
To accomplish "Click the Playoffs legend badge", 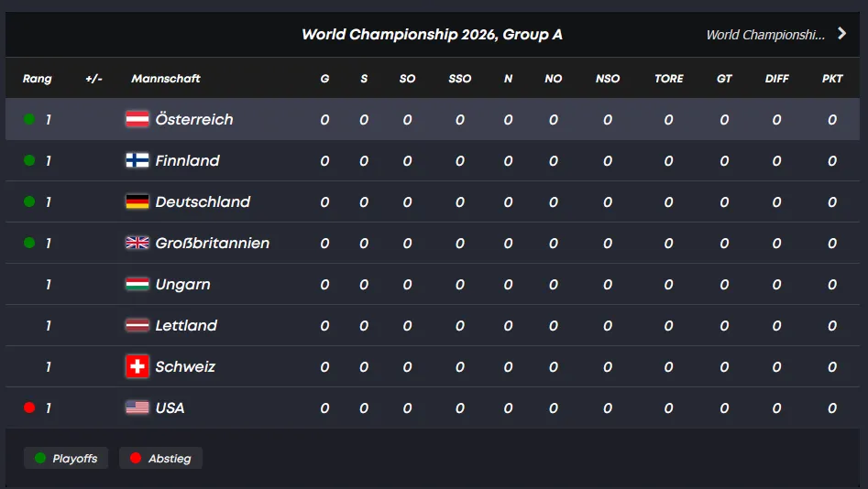I will 66,458.
